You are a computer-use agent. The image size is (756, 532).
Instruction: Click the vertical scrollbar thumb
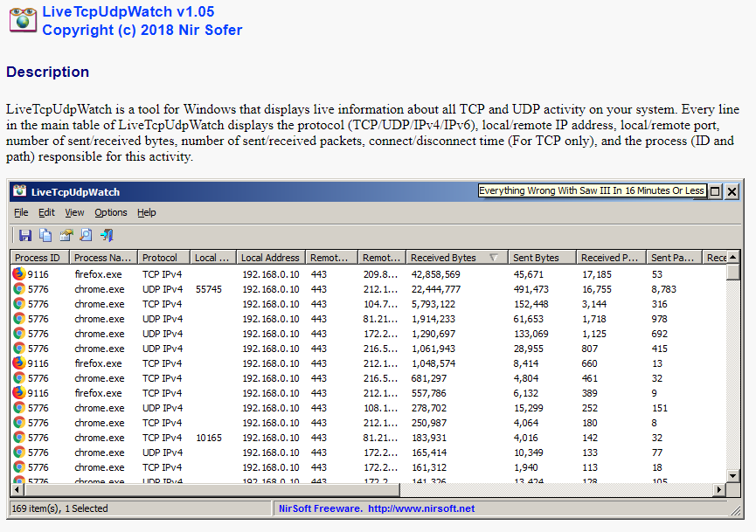coord(733,272)
